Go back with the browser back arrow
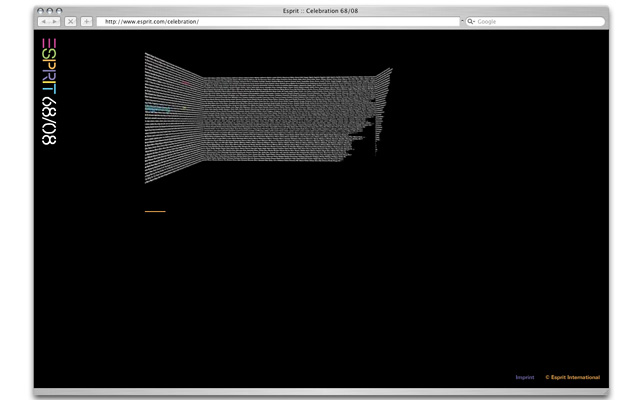 click(x=44, y=22)
